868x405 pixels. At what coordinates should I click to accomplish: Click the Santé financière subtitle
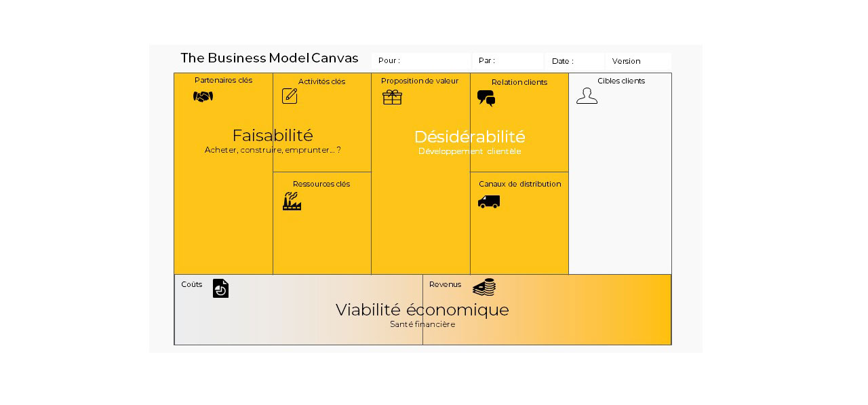click(422, 324)
